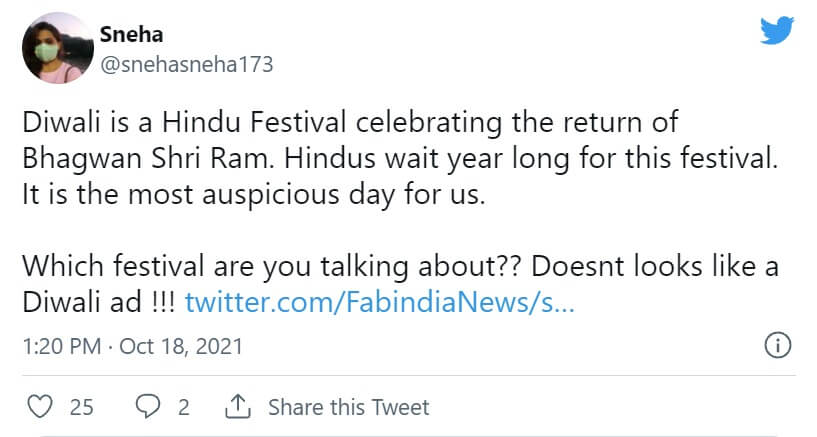This screenshot has height=437, width=817.
Task: Open the twitter.com/FabindiaNews link
Action: point(379,300)
